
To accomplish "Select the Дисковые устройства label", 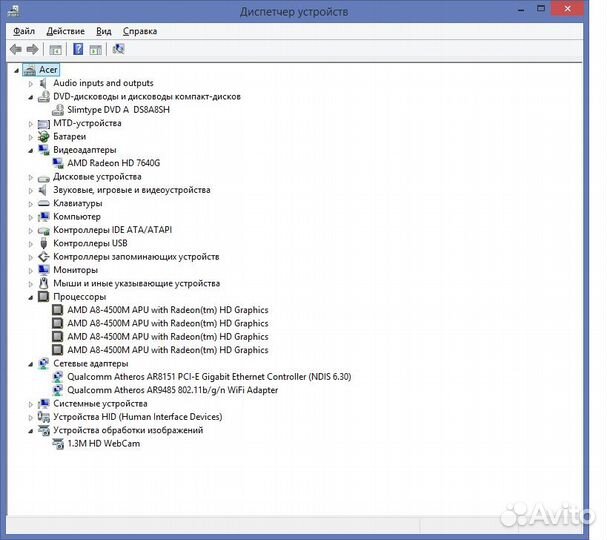I will [x=97, y=177].
